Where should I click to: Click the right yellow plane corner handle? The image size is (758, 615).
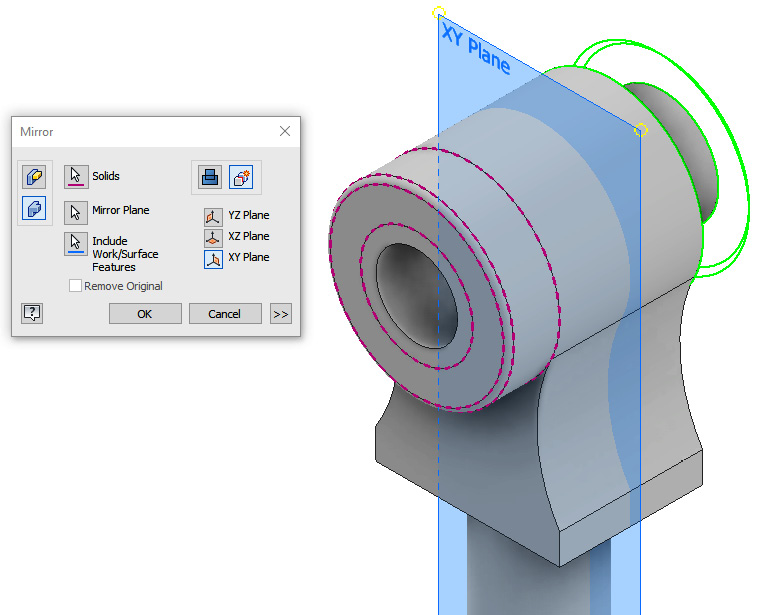coord(641,130)
